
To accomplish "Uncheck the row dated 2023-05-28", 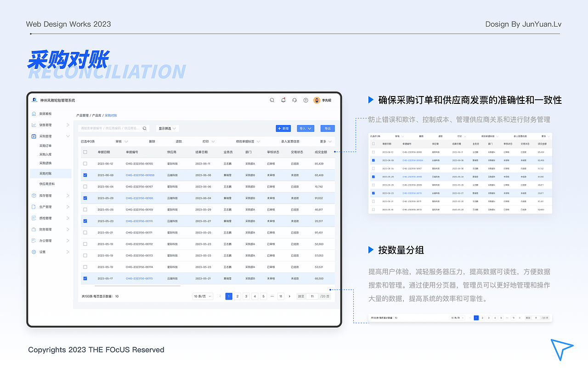I will click(85, 198).
